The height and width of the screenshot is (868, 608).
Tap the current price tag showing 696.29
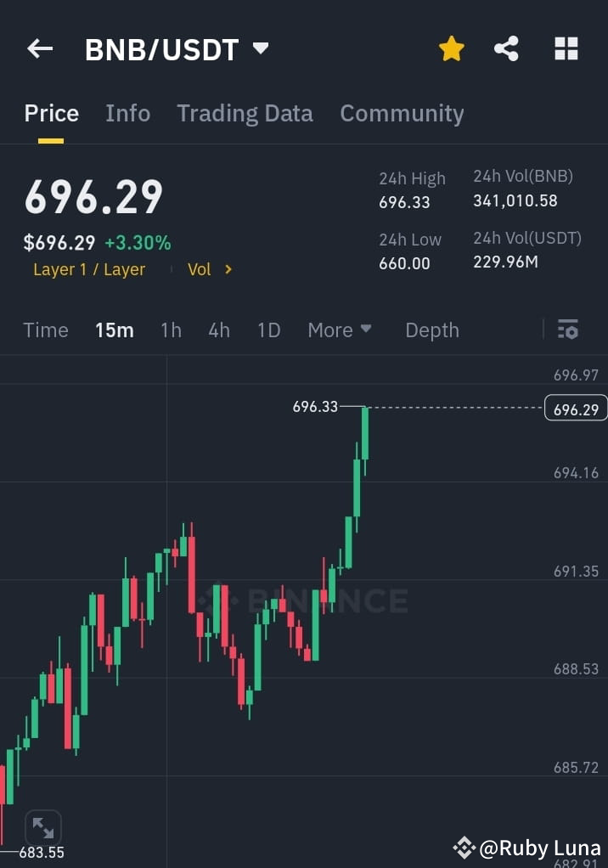(576, 409)
